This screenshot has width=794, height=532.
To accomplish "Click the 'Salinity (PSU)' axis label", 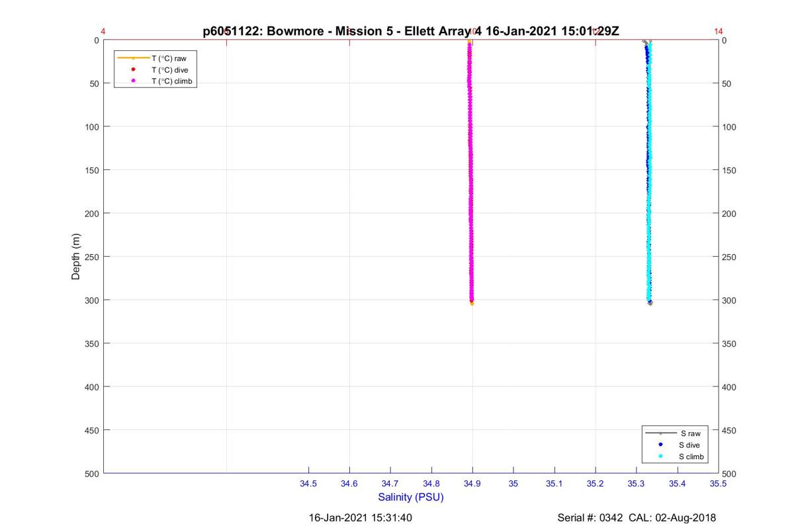I will coord(411,497).
